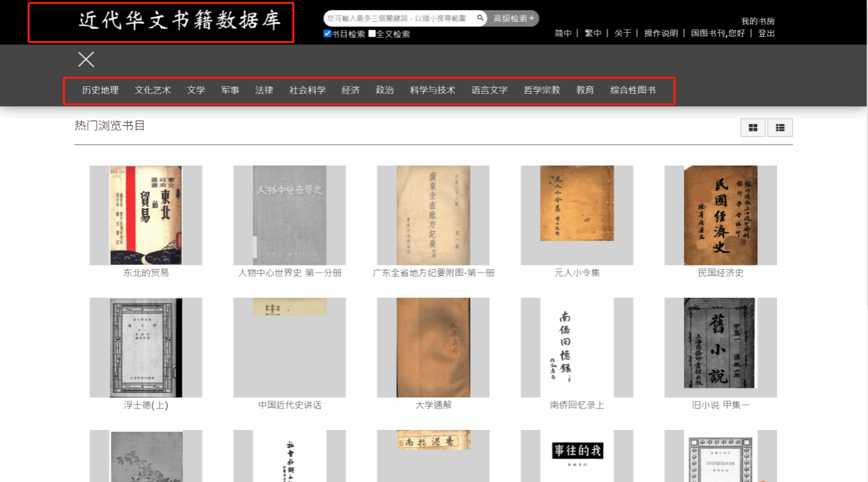Open the 东北的贸易 book cover
This screenshot has height=482, width=868.
tap(146, 215)
